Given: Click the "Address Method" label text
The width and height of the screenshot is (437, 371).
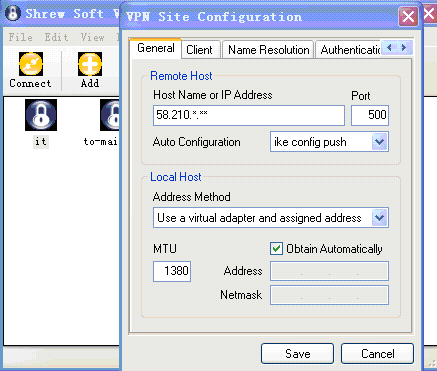Looking at the screenshot, I should pyautogui.click(x=192, y=197).
